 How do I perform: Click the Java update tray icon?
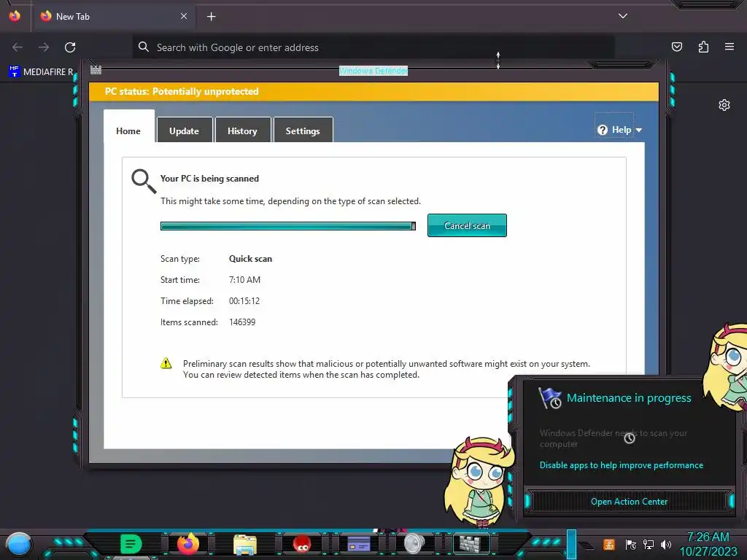click(x=608, y=544)
